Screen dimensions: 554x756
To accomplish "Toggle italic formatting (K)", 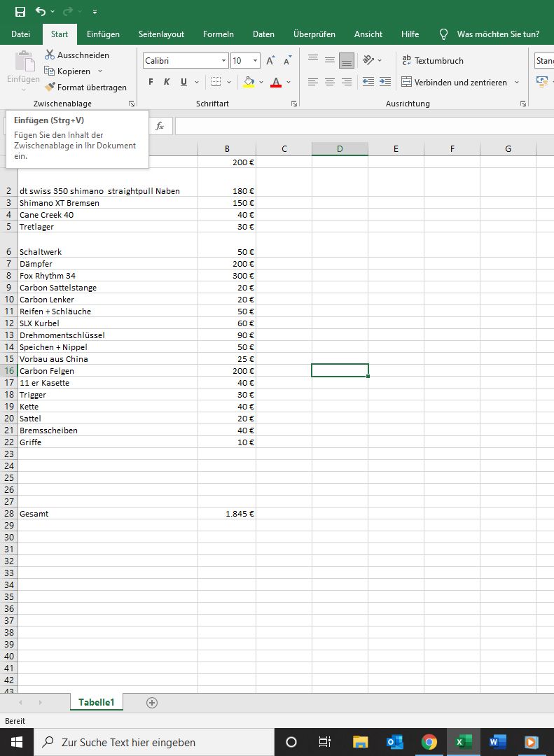I will [x=167, y=82].
